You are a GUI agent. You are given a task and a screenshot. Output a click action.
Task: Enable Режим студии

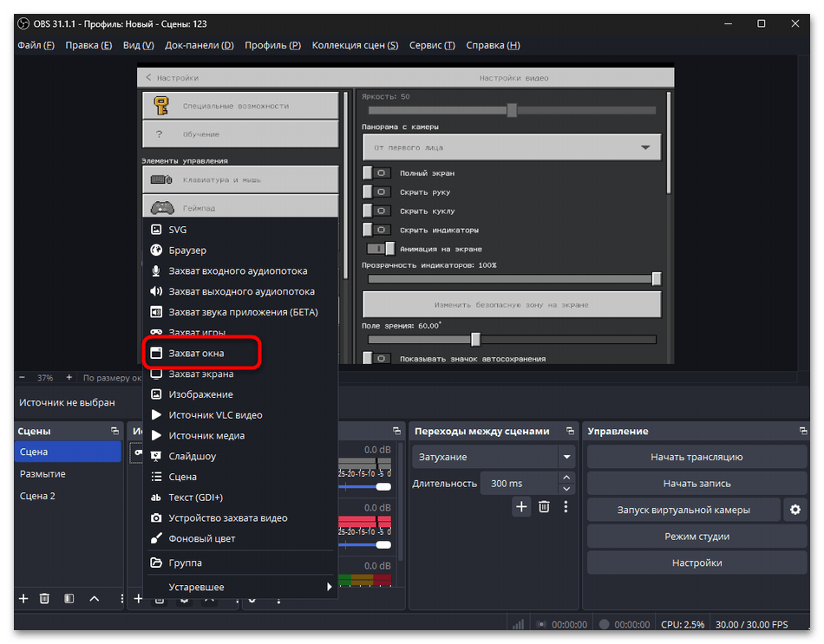tap(696, 537)
